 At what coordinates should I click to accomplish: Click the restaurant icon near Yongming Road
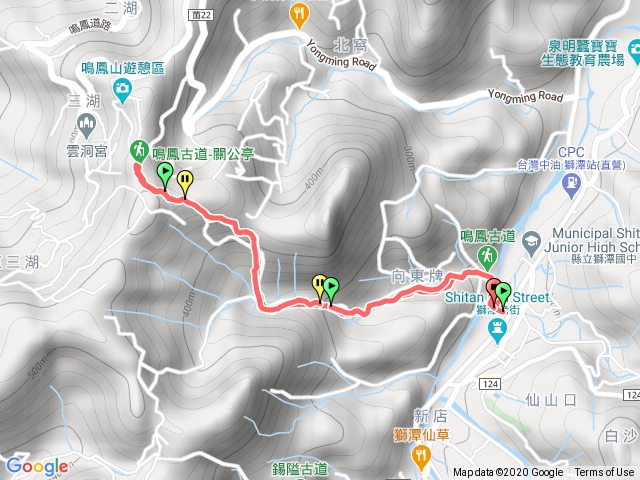(299, 16)
